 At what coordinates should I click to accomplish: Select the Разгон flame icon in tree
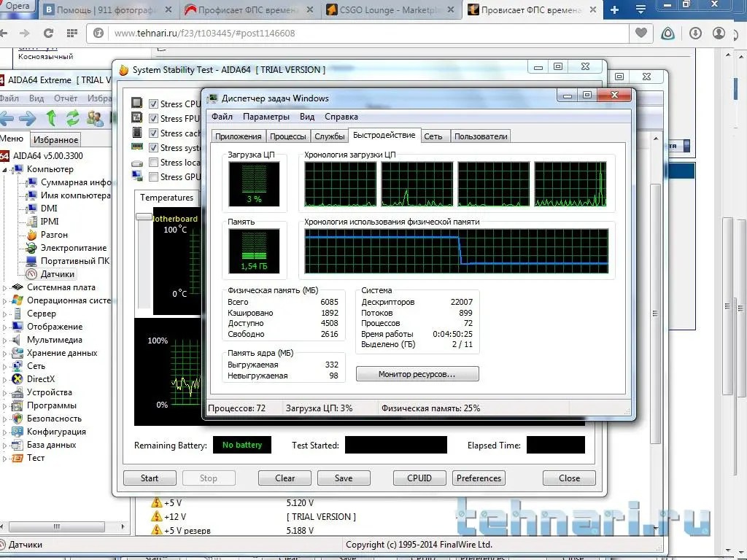[x=31, y=235]
